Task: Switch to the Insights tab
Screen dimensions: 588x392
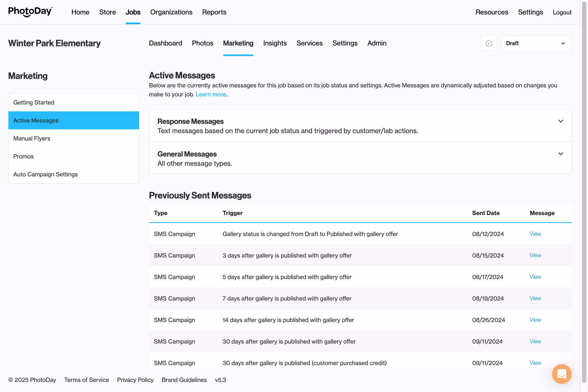Action: 275,43
